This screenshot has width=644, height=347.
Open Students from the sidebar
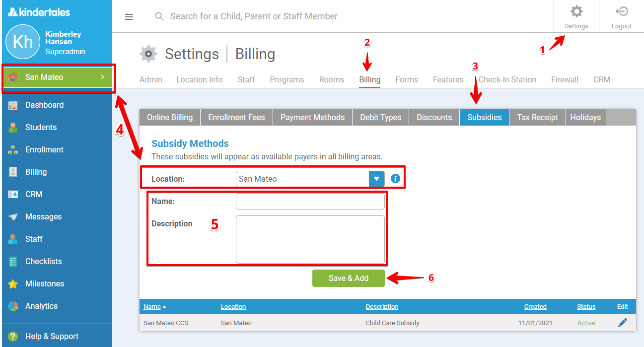click(41, 128)
